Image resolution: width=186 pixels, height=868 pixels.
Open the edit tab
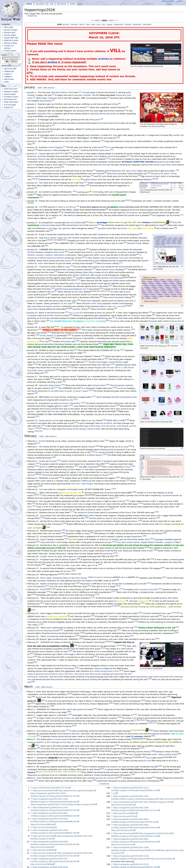[51, 4]
